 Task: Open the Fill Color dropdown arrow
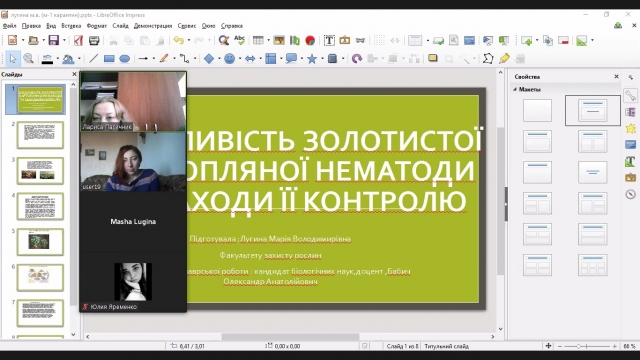(x=79, y=59)
